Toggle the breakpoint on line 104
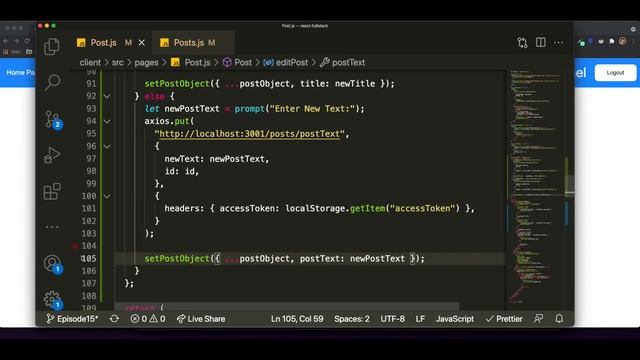Screen dimensions: 640x360 (75, 246)
